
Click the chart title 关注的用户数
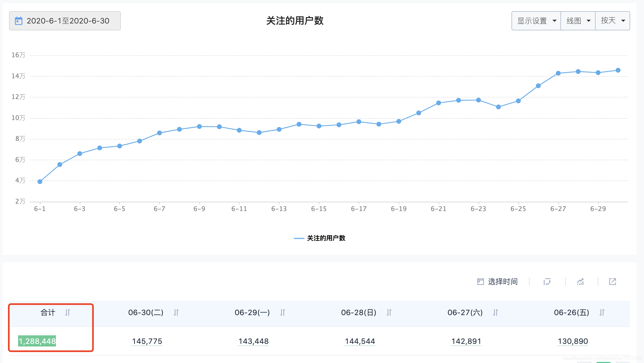[295, 21]
